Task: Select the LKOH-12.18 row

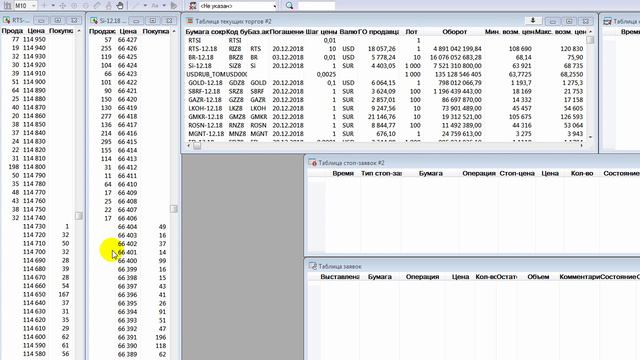Action: [385, 108]
